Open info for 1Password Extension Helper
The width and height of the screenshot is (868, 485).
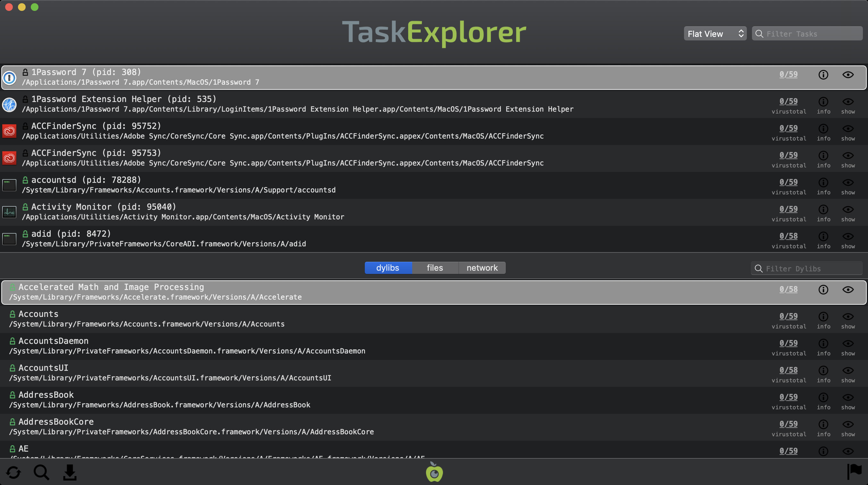(x=823, y=101)
